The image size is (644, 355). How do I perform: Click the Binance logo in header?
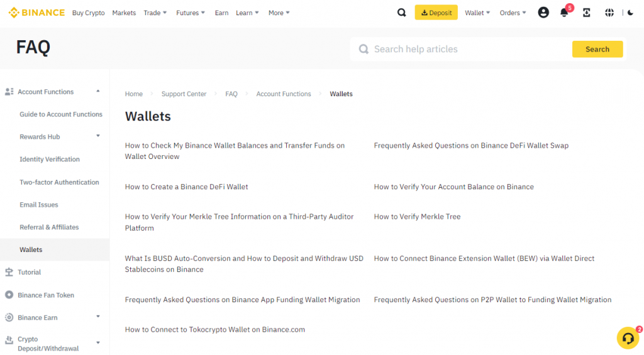point(36,13)
